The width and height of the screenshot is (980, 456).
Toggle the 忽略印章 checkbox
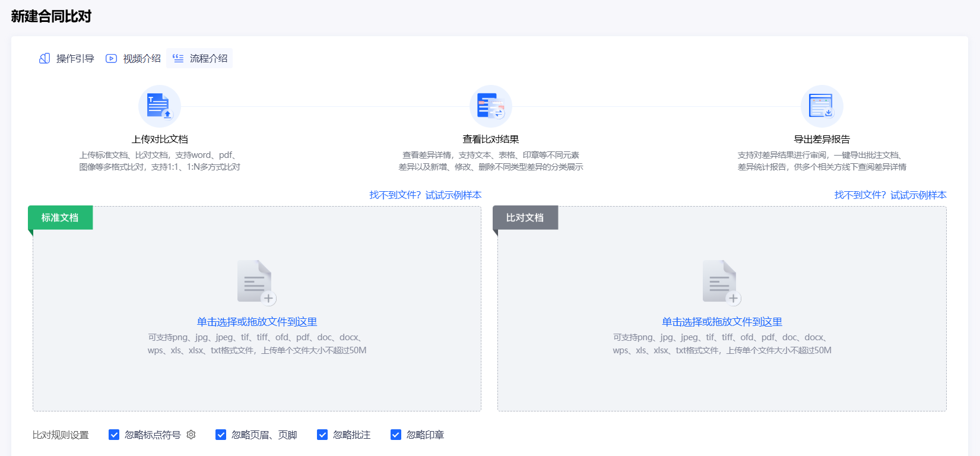(x=396, y=435)
